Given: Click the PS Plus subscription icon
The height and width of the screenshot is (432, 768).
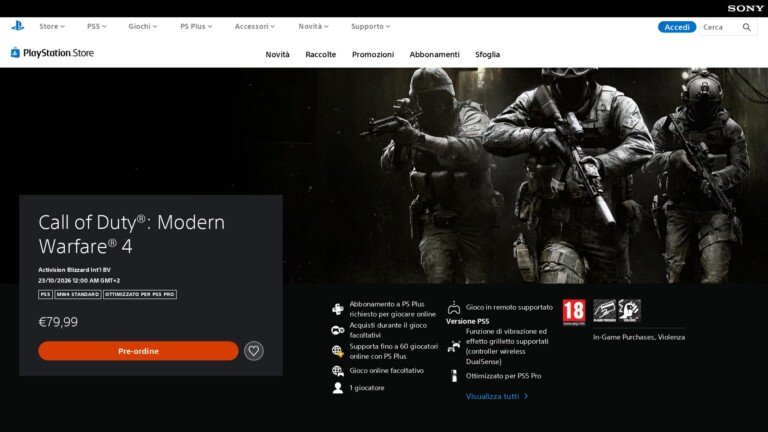Looking at the screenshot, I should pos(337,309).
